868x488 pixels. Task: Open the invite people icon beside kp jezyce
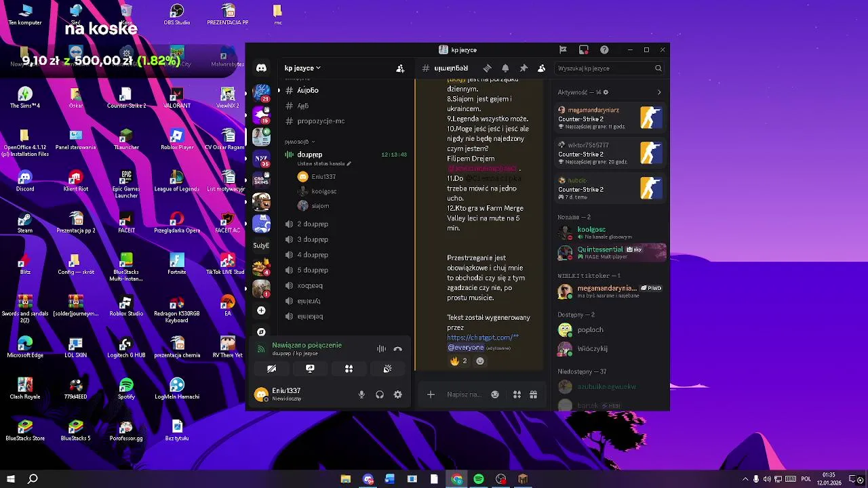tap(400, 68)
